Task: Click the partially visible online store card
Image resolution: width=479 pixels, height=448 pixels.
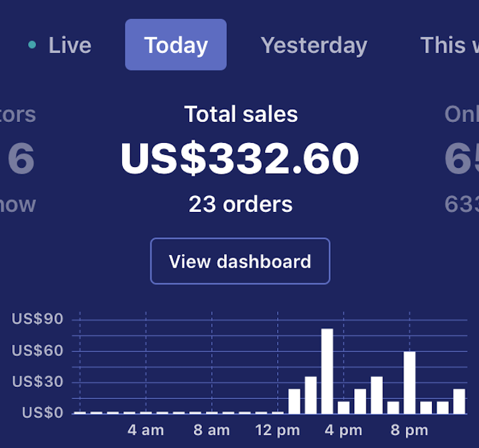Action: 462,159
